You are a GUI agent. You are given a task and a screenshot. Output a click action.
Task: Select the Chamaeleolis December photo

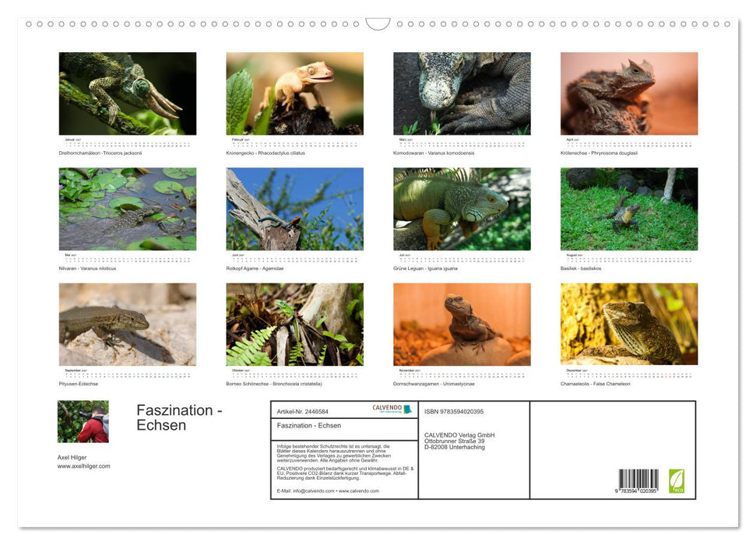click(x=629, y=324)
